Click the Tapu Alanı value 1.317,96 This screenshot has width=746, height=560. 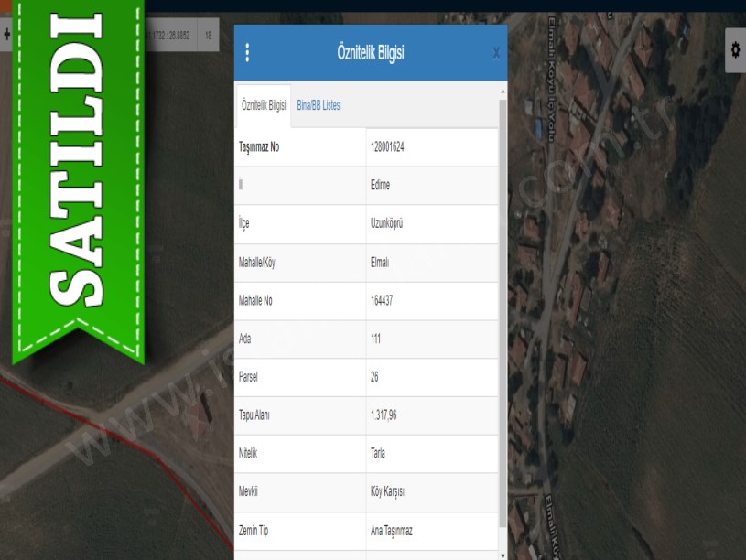(x=384, y=415)
